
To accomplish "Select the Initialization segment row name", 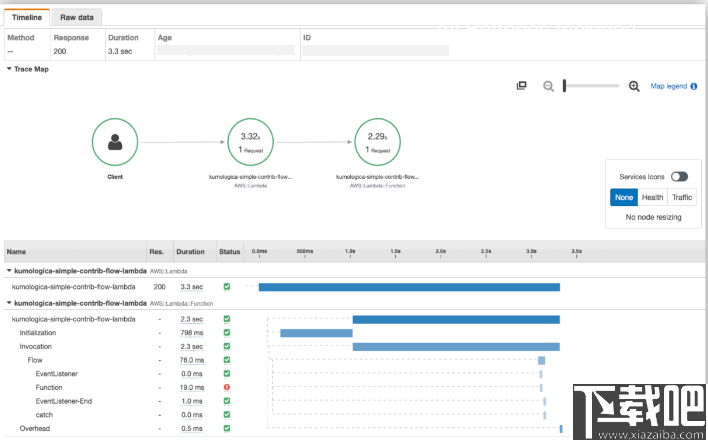I will click(x=37, y=332).
